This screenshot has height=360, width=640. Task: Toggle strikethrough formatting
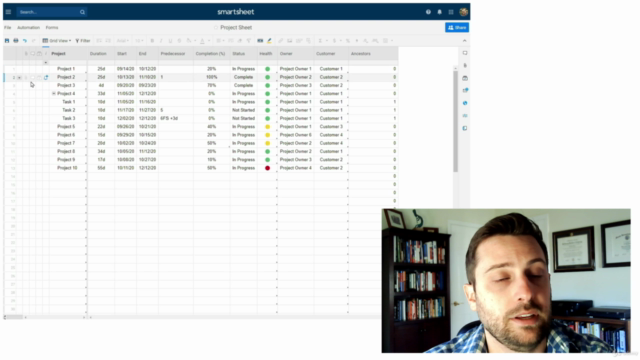point(179,40)
